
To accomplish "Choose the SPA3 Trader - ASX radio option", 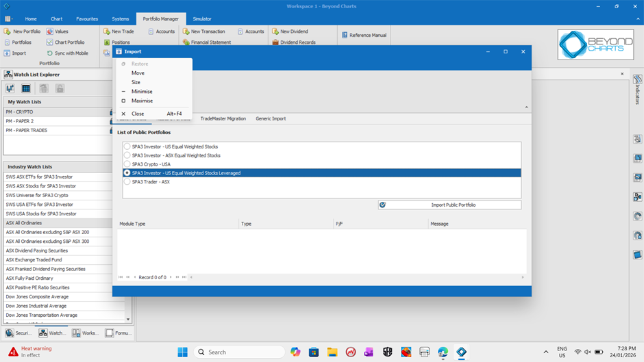I will [x=127, y=182].
